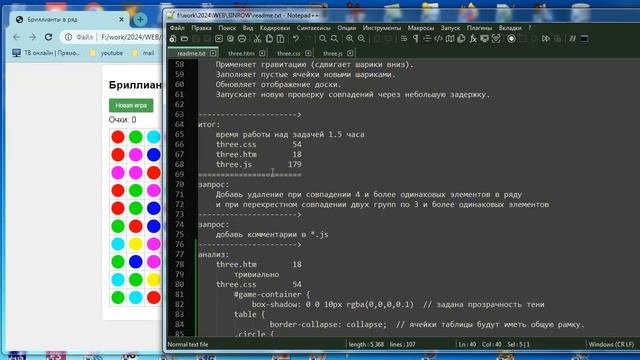The width and height of the screenshot is (640, 360).
Task: Click the Zoom In toolbar icon
Action: pos(349,39)
